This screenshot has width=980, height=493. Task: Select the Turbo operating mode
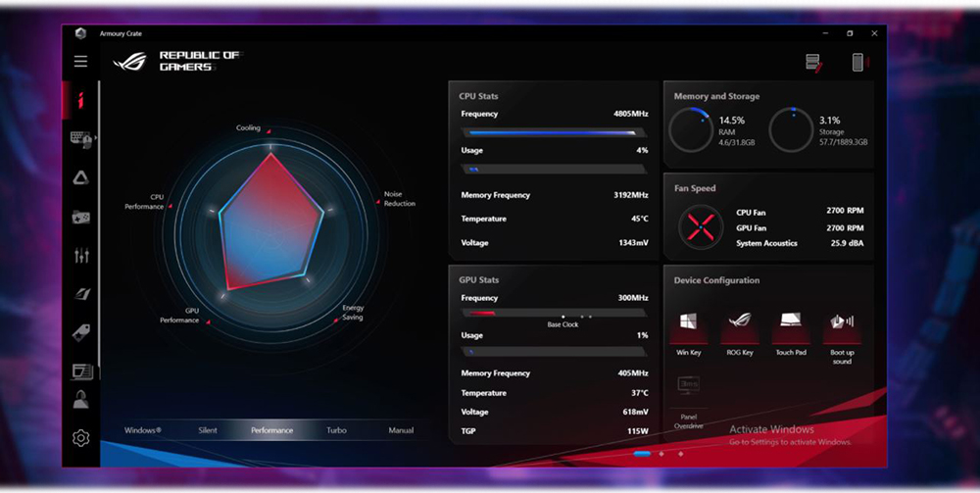pos(336,430)
